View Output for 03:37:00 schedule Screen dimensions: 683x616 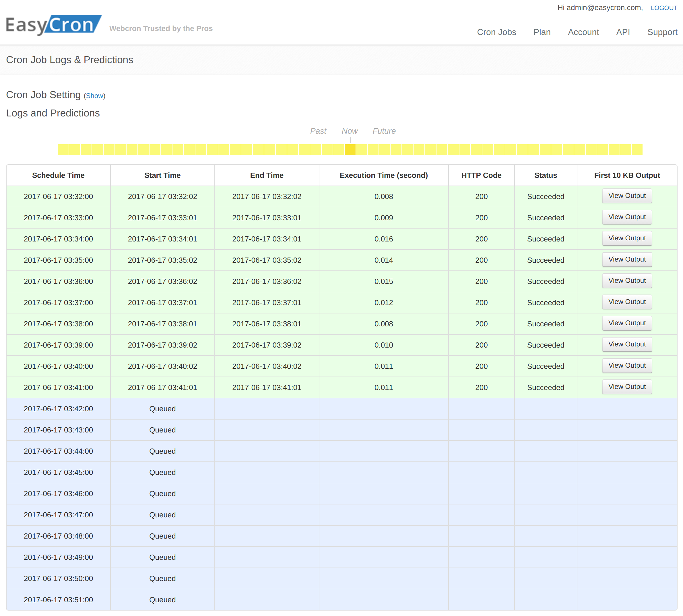coord(627,302)
